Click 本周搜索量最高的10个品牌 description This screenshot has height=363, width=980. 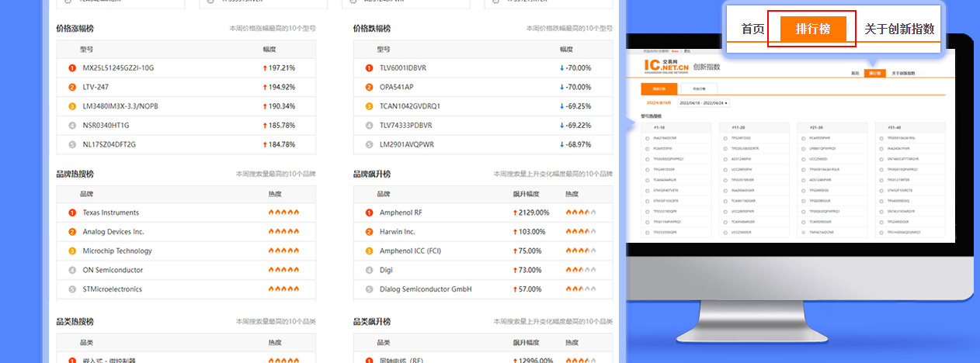(x=276, y=175)
